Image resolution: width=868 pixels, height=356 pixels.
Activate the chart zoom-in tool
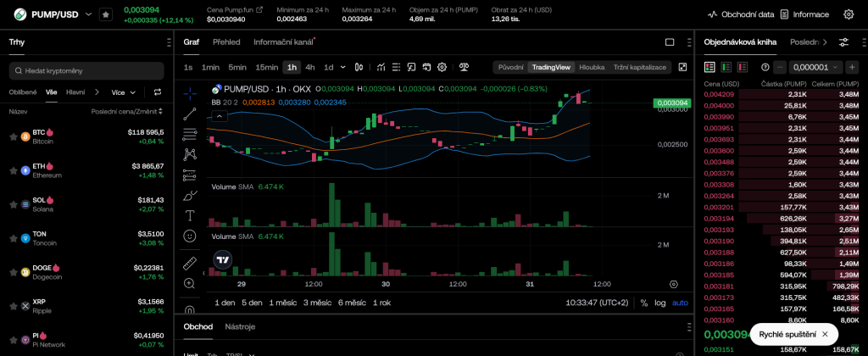(190, 283)
